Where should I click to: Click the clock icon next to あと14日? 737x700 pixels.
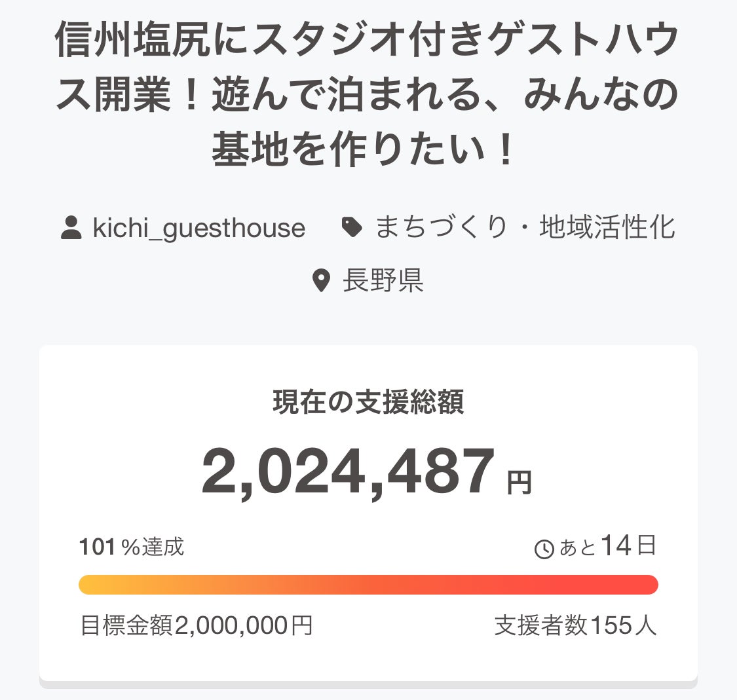point(544,549)
